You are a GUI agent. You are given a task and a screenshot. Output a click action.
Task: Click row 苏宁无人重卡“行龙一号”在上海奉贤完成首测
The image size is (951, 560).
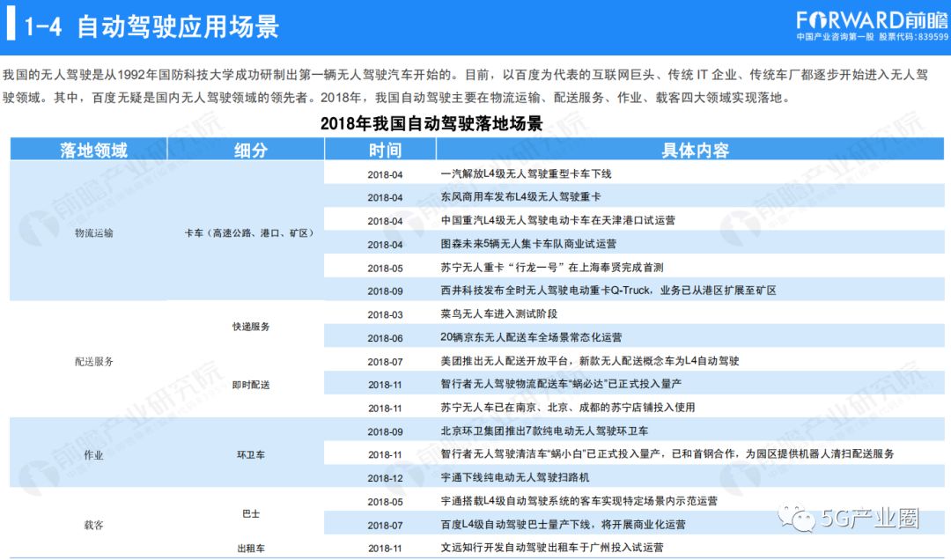point(552,268)
